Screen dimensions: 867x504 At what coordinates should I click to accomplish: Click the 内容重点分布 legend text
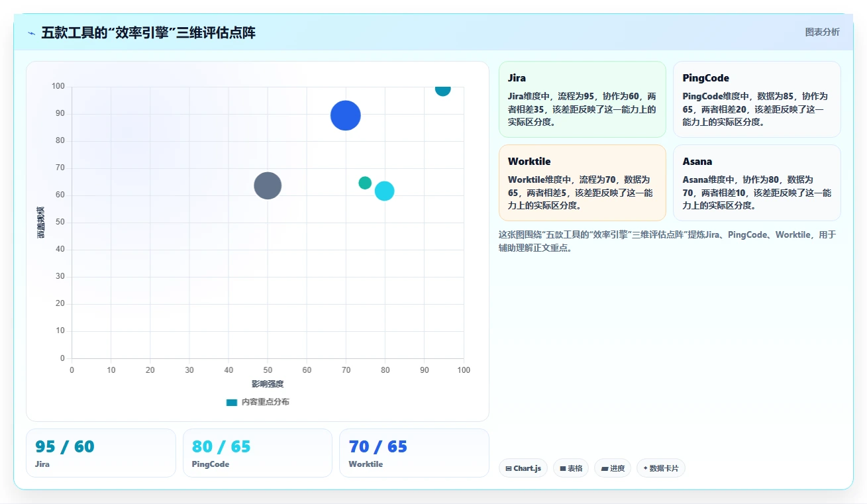265,402
